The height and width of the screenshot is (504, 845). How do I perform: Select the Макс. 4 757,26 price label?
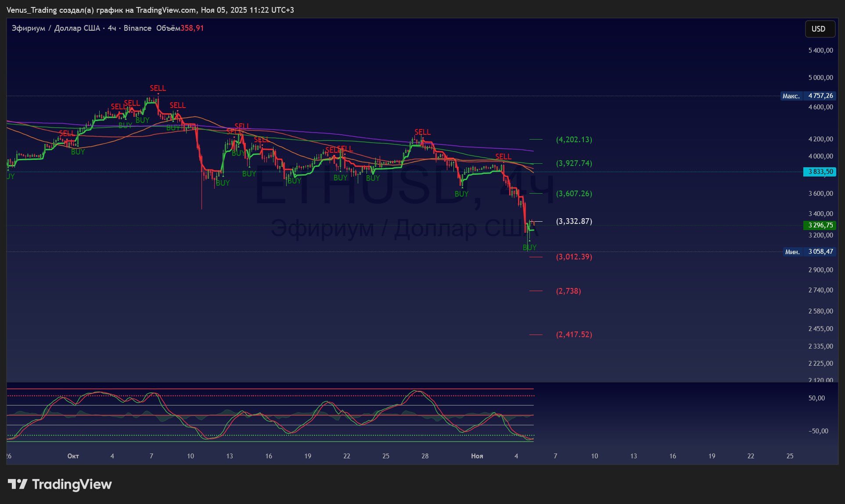(x=809, y=96)
